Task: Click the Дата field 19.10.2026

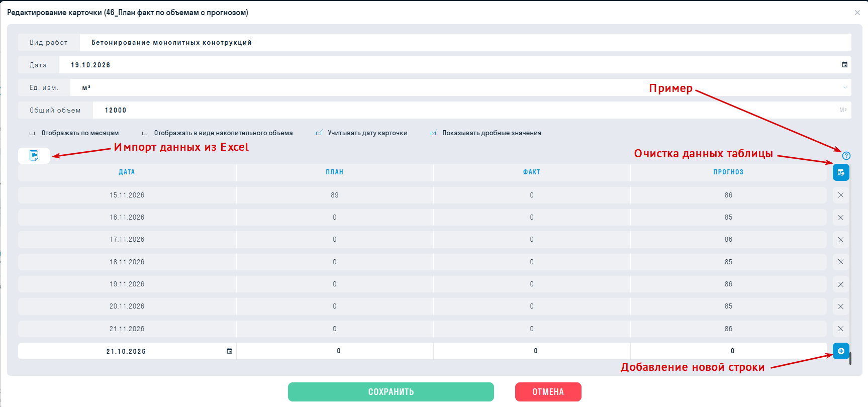Action: tap(455, 65)
